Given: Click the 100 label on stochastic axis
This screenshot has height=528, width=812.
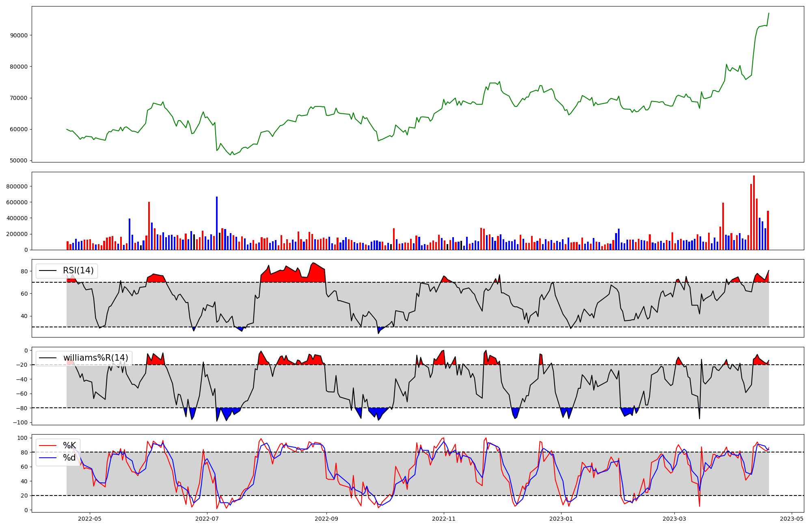Looking at the screenshot, I should (23, 438).
